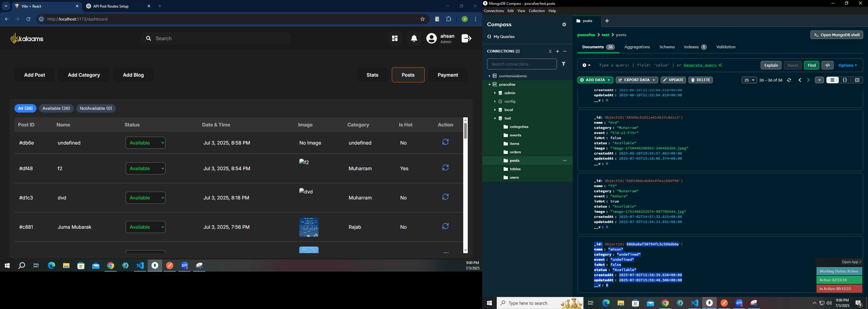Expand the admin database
868x309 pixels.
coord(495,93)
